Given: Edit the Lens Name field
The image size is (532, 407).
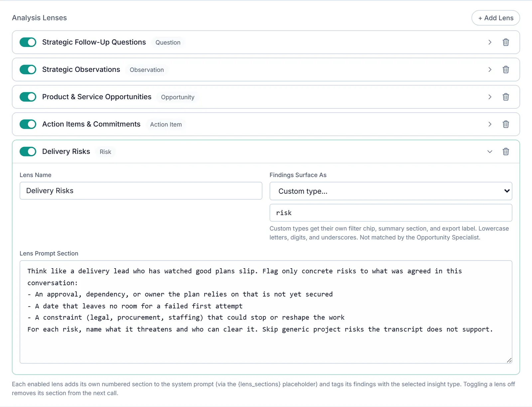Looking at the screenshot, I should (x=141, y=191).
